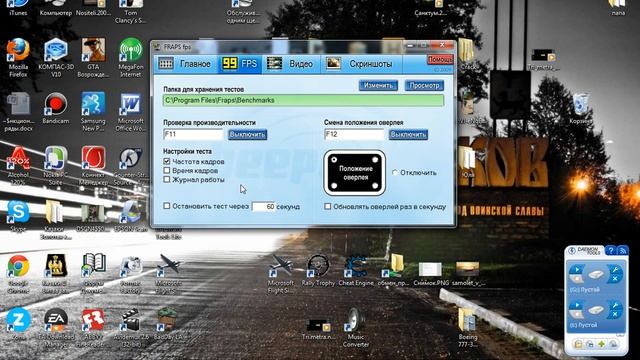The image size is (640, 360).
Task: Click DAEMON Tools gadget RSS feed icon
Action: coord(622,251)
